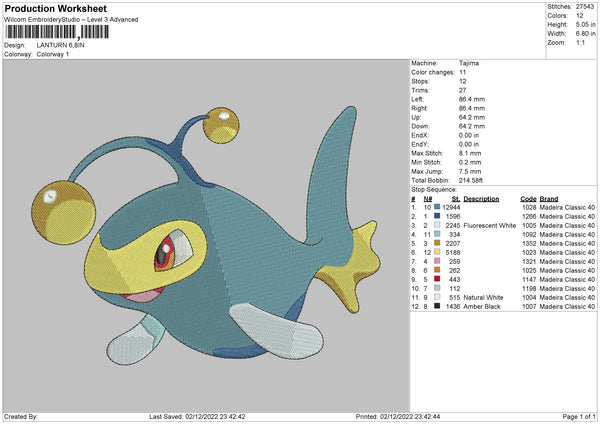This screenshot has width=600, height=424.
Task: Select the Color changes value 11
Action: 462,72
